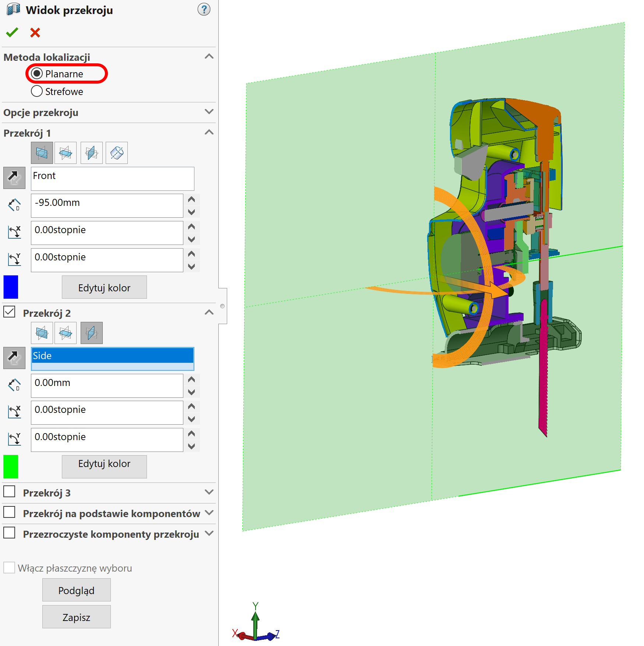Enable Przekrój na podstawie komponentów checkbox
This screenshot has height=646, width=644.
pyautogui.click(x=9, y=512)
